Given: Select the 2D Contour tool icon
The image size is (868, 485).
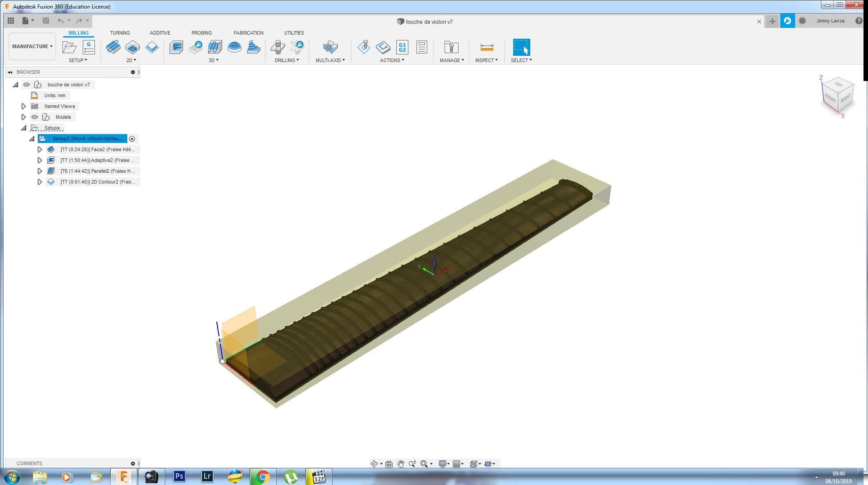Looking at the screenshot, I should pyautogui.click(x=152, y=47).
